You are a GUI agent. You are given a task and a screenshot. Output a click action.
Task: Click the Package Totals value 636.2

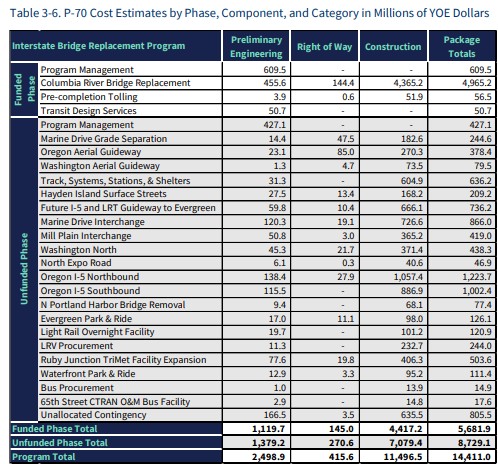click(480, 181)
